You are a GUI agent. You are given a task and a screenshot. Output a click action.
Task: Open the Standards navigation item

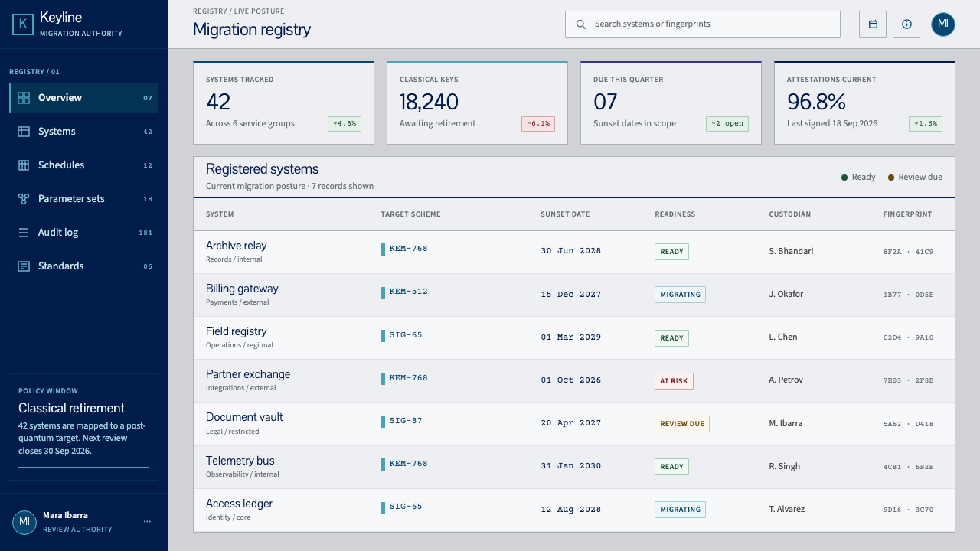84,266
